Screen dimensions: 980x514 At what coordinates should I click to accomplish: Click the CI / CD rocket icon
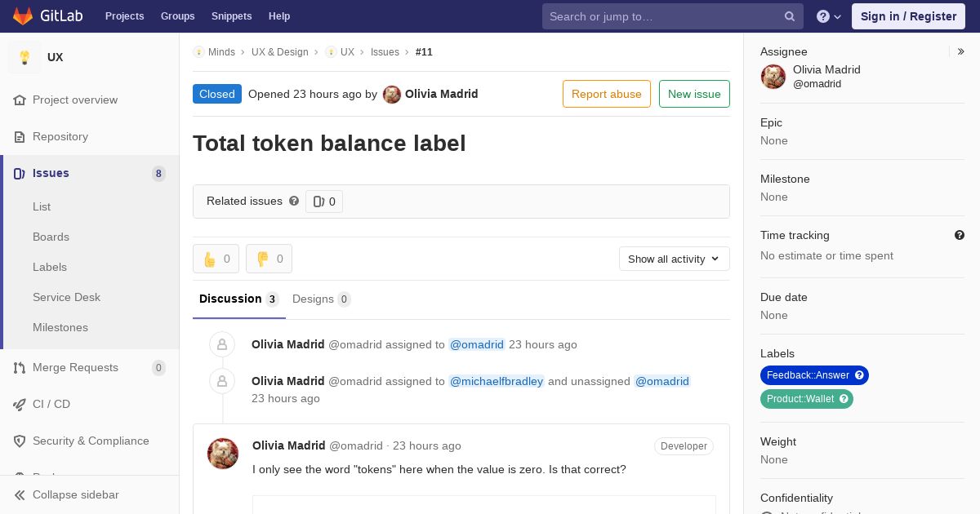point(20,405)
